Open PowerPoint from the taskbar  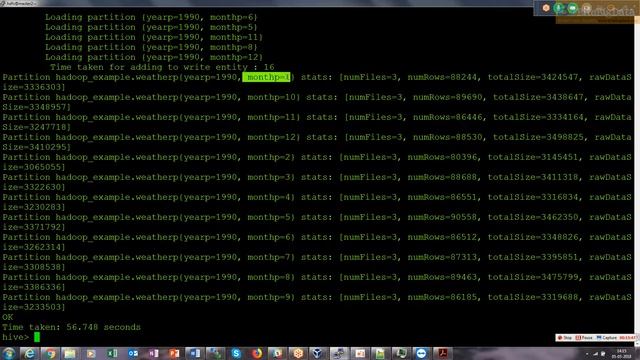(x=174, y=353)
